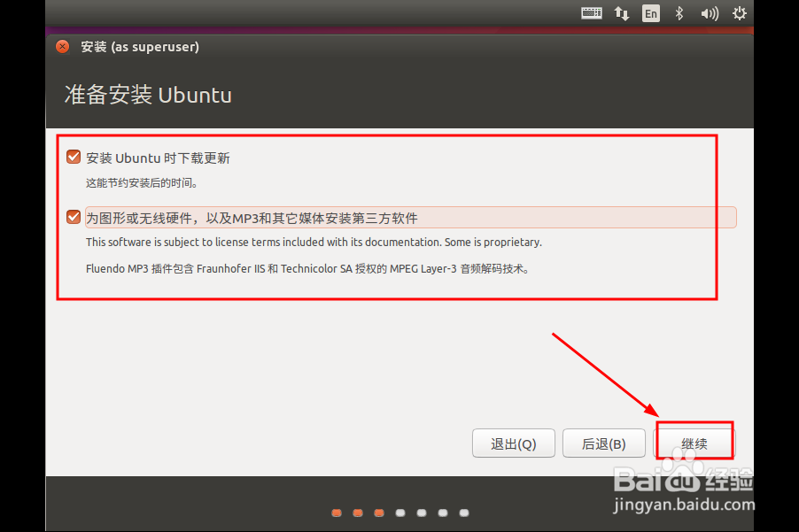This screenshot has height=532, width=799.
Task: Click the En input language indicator
Action: [651, 13]
